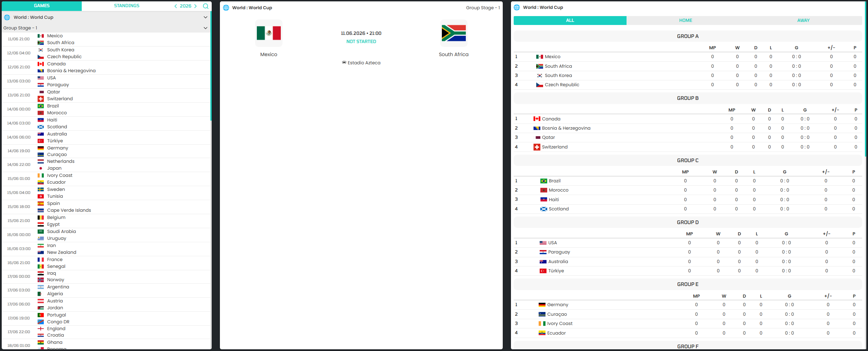Open the Canada vs Bosnia & Herzegovina game
Viewport: 868px width, 351px height.
pyautogui.click(x=106, y=67)
